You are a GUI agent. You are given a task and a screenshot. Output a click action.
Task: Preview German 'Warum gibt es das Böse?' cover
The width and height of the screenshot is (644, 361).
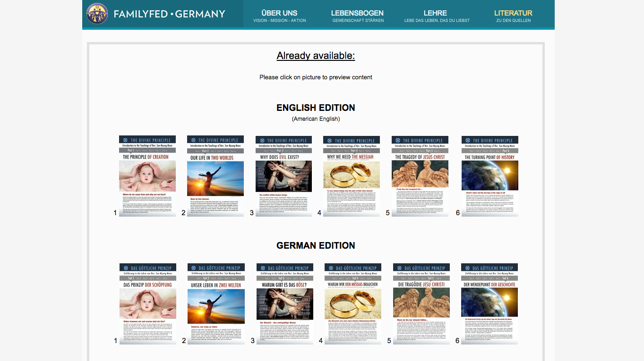pyautogui.click(x=285, y=304)
